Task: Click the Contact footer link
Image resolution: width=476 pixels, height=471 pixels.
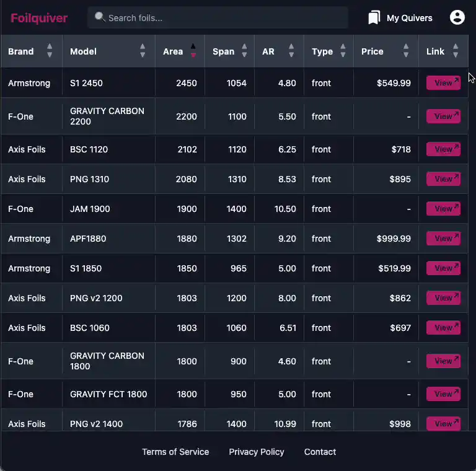Action: (320, 452)
